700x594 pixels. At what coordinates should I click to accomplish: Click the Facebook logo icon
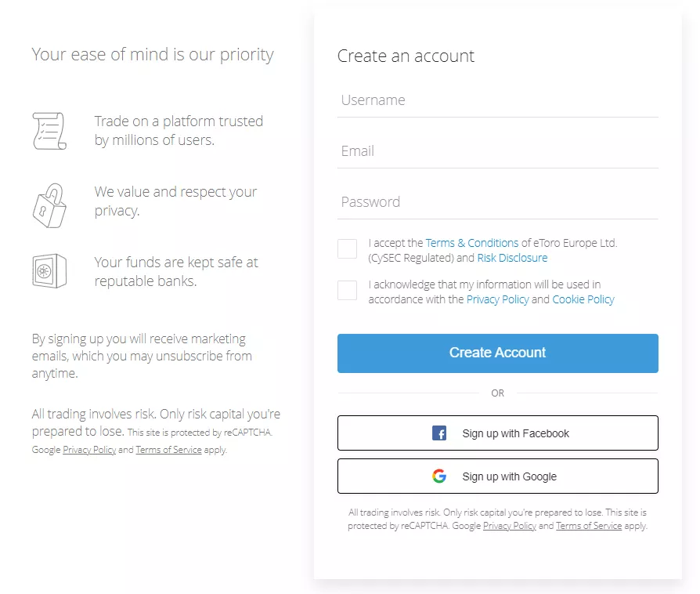439,433
